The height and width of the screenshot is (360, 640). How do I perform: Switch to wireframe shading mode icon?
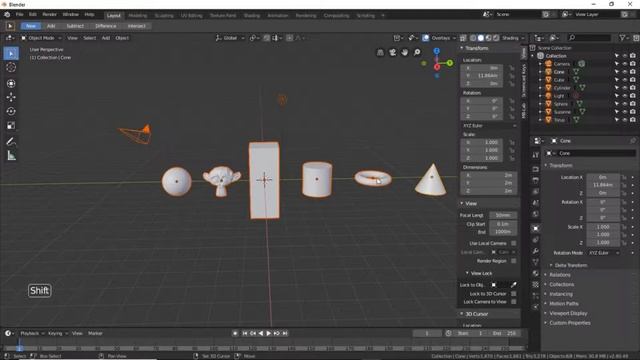(x=473, y=38)
